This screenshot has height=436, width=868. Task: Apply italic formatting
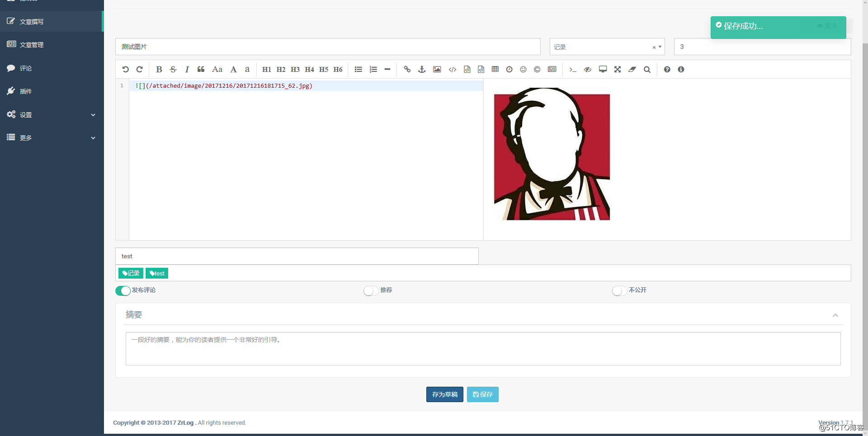pyautogui.click(x=187, y=69)
